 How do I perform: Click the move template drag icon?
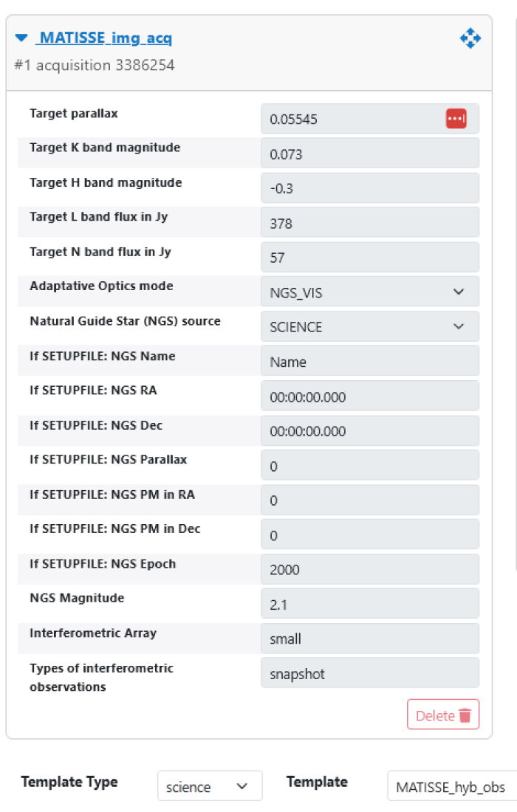tap(470, 38)
